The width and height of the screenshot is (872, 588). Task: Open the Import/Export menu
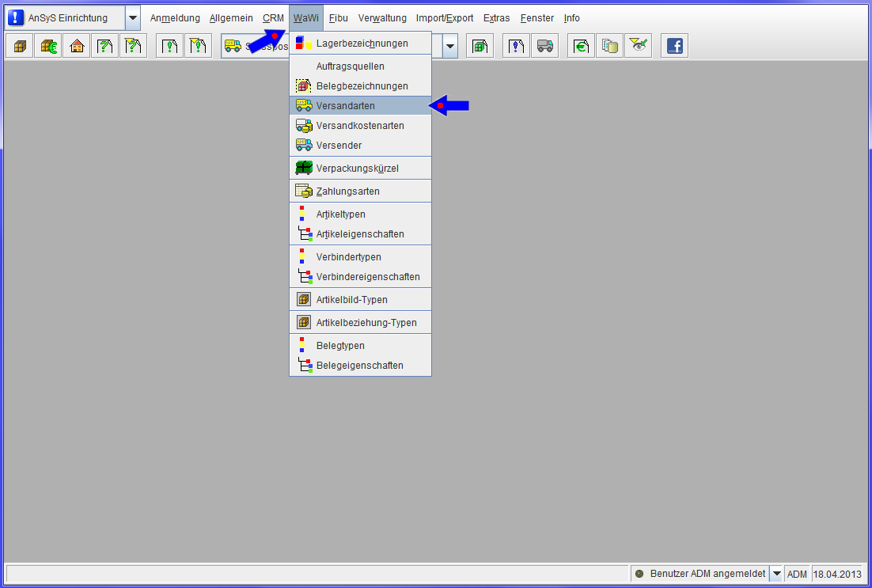(x=445, y=17)
